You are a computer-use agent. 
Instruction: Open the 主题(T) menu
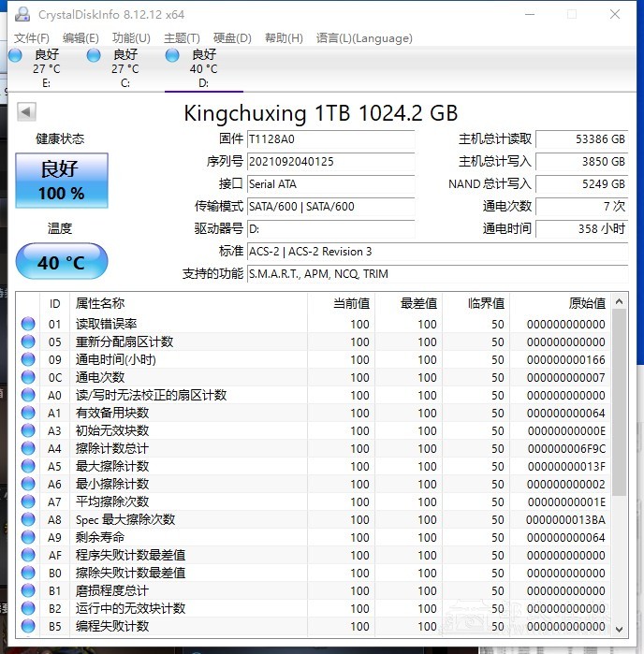tap(182, 38)
